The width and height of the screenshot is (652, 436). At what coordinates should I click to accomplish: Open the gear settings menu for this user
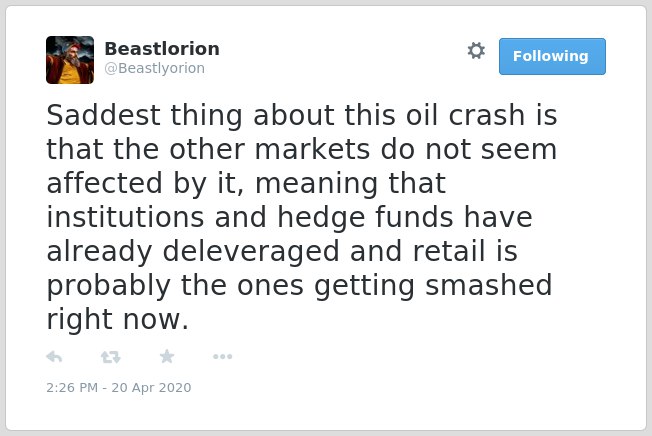[x=476, y=51]
